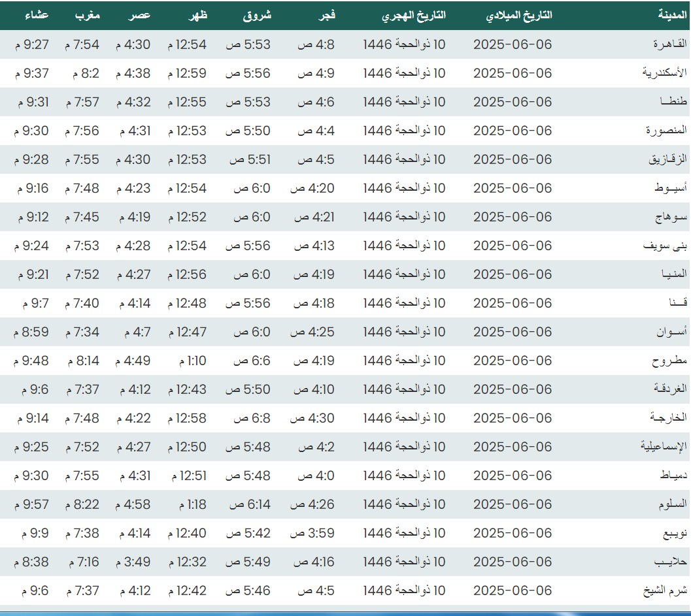
Task: Click the Dhuhr time for الخارجة
Action: (x=186, y=418)
